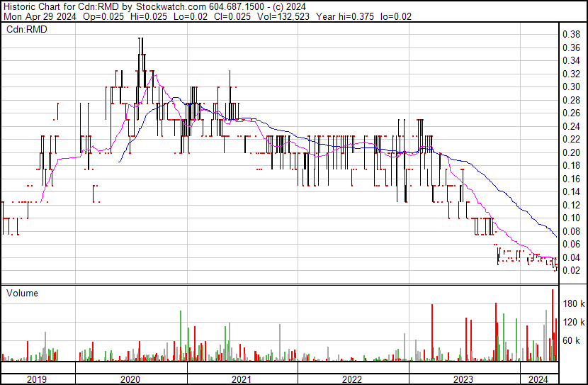Click the Lo=0.02 value after Hi
The height and width of the screenshot is (385, 588).
tap(191, 16)
